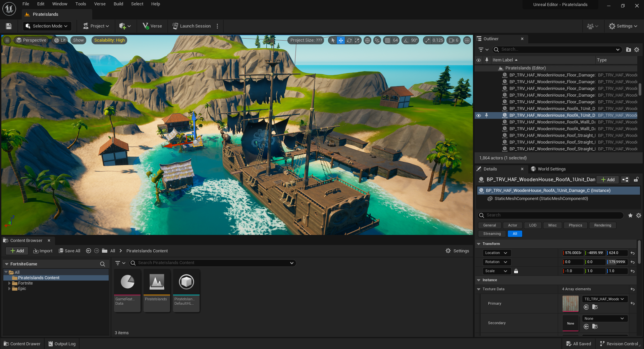Open viewport layout options grid icon
Screen dimensions: 644x349
pos(467,40)
